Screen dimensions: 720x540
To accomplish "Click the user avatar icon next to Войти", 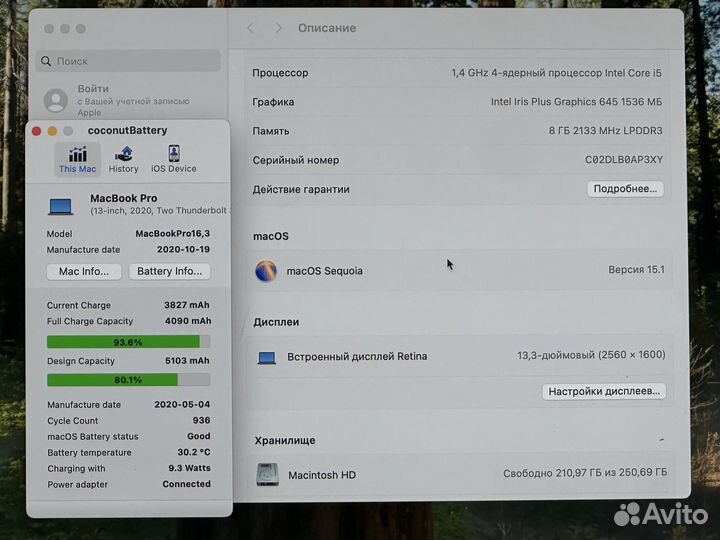I will click(56, 100).
